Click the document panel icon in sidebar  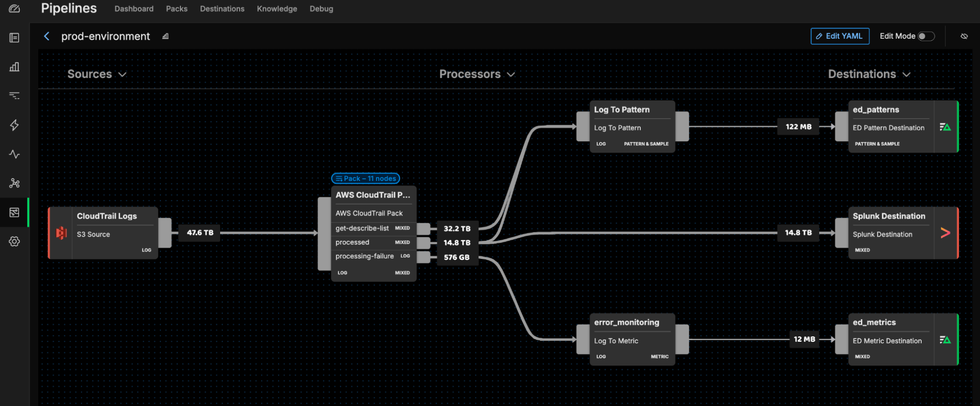coord(14,38)
